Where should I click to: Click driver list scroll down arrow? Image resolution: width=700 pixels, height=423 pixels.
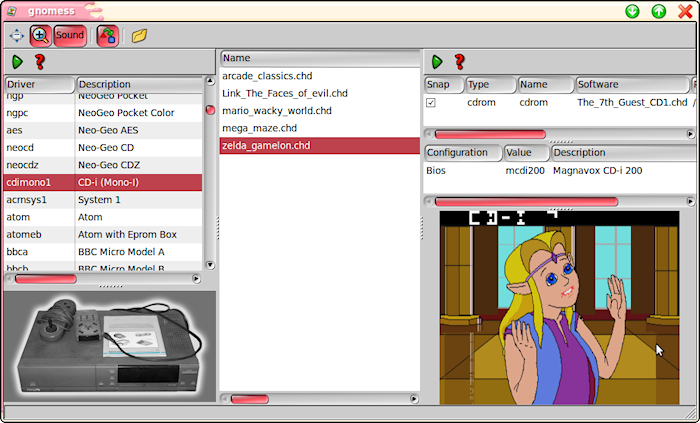pos(210,265)
